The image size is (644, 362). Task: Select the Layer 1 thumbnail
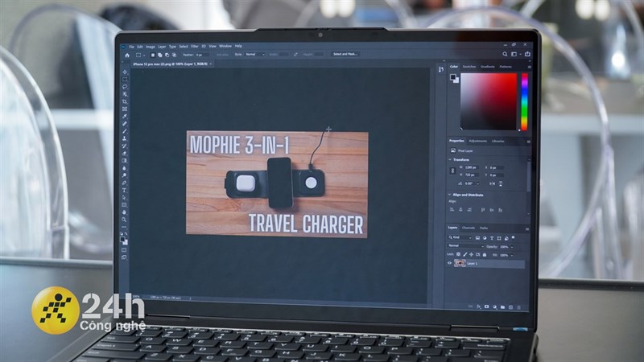[460, 263]
